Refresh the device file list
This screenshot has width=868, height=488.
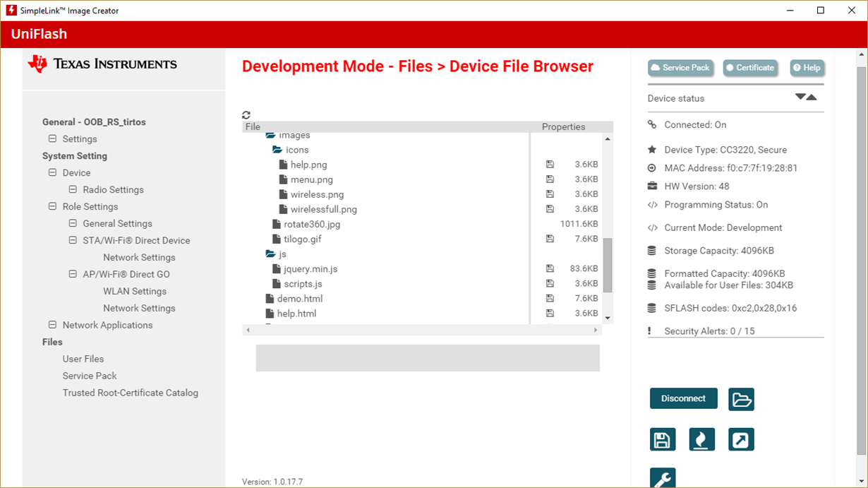(x=246, y=115)
